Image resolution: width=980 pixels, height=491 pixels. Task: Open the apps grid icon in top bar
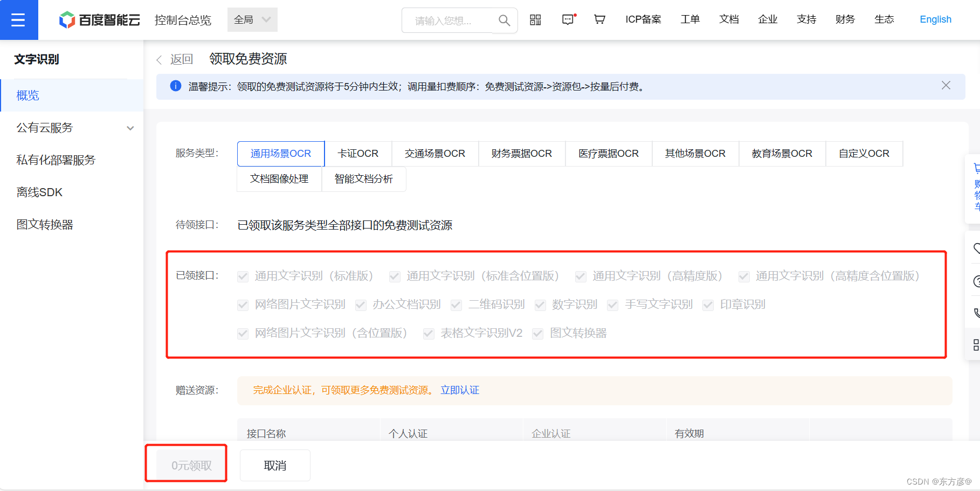pos(535,19)
